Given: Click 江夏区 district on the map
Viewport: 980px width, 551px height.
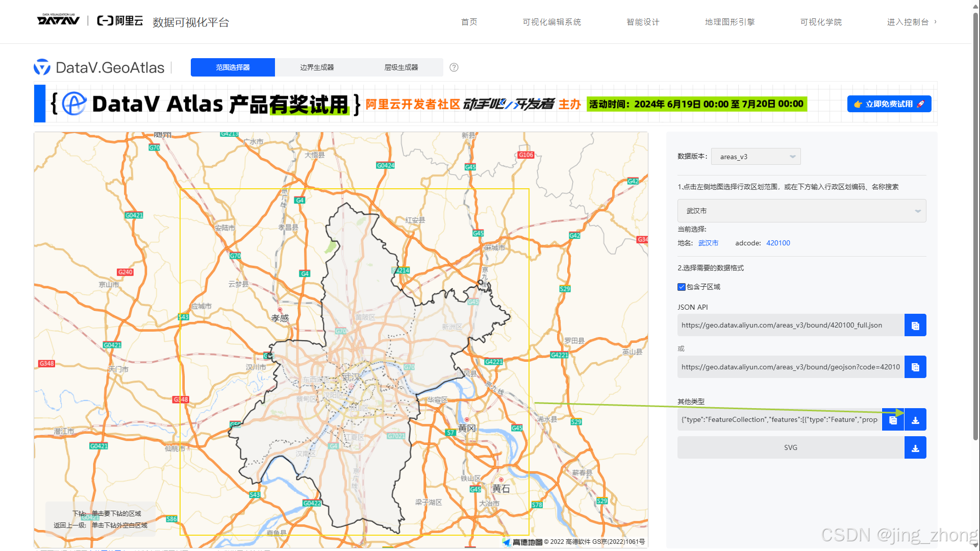Looking at the screenshot, I should pos(355,438).
